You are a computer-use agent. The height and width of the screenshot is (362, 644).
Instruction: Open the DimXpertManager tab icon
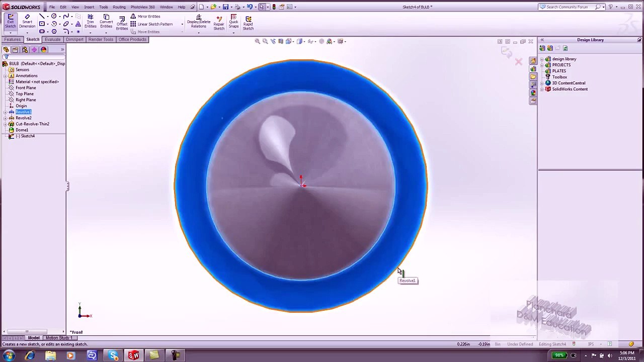coord(34,49)
